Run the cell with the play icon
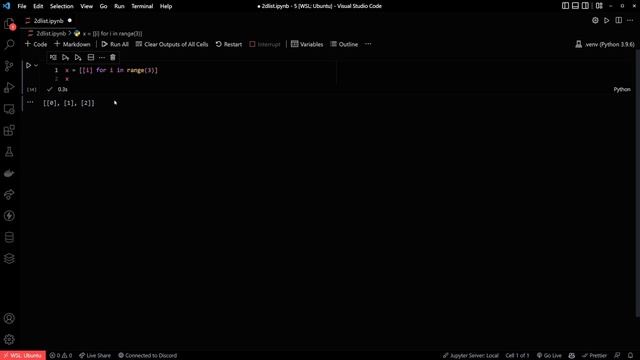The height and width of the screenshot is (360, 640). point(28,65)
